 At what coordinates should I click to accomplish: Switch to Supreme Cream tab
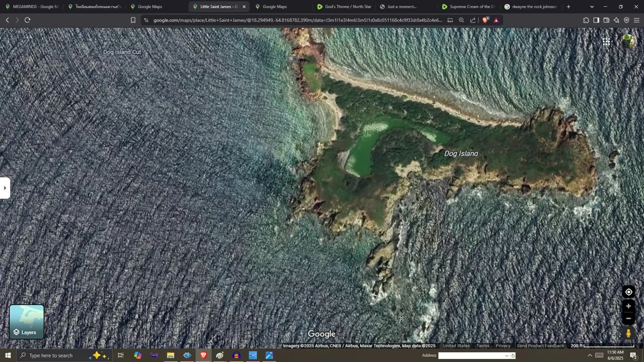click(468, 7)
